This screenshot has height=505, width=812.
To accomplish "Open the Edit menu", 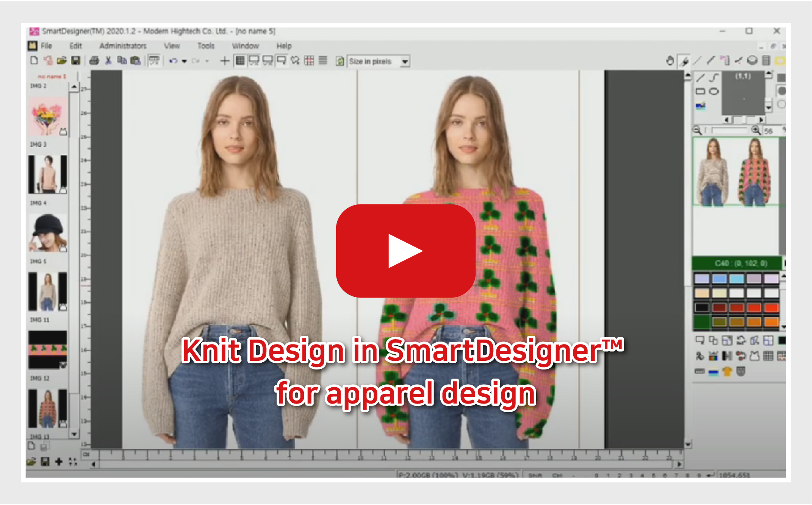I will [x=76, y=46].
